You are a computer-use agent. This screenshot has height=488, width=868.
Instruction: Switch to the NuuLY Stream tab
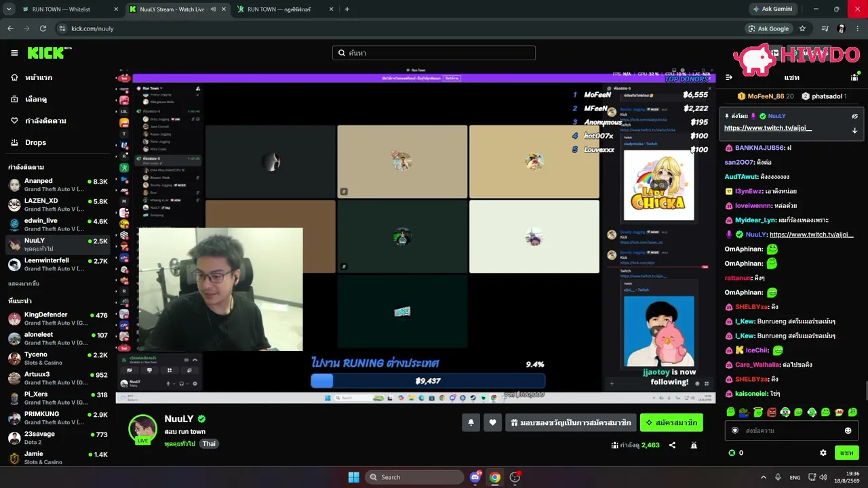(x=178, y=9)
